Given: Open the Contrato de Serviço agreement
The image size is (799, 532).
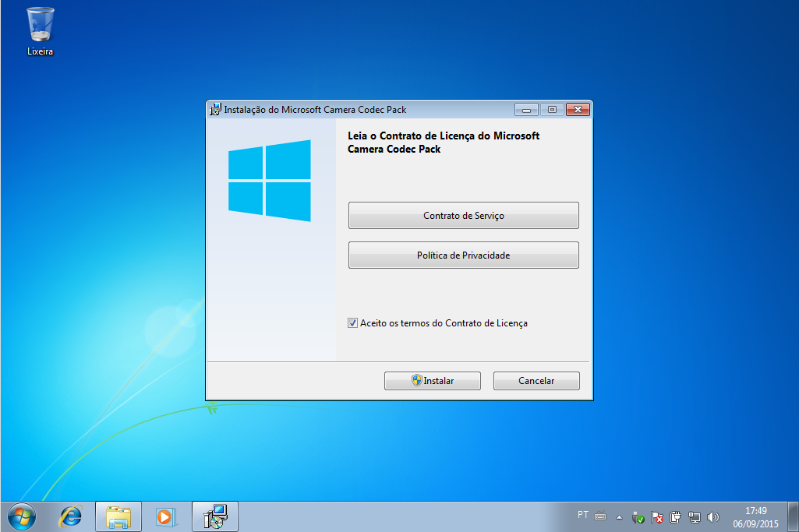Looking at the screenshot, I should coord(463,215).
